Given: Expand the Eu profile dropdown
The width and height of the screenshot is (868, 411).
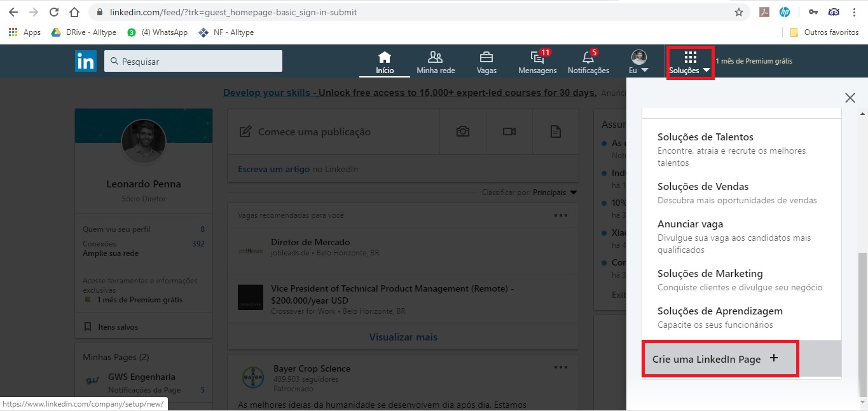Looking at the screenshot, I should pyautogui.click(x=639, y=62).
